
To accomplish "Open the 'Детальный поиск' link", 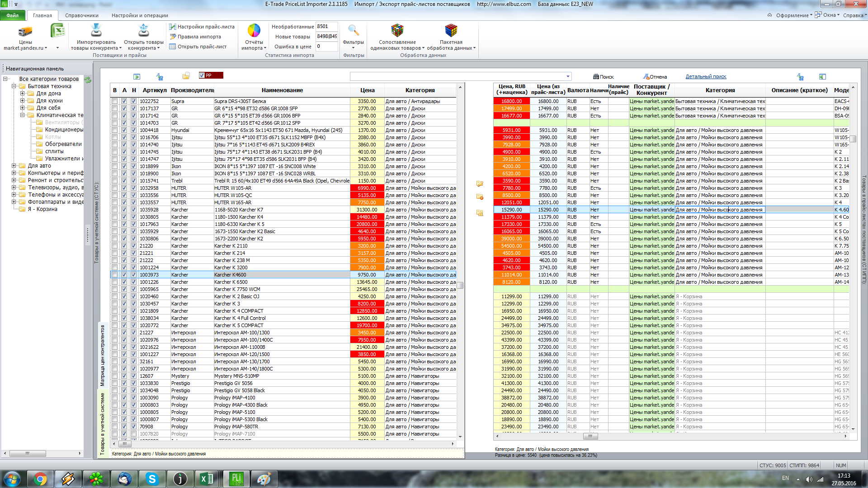I will pos(706,77).
